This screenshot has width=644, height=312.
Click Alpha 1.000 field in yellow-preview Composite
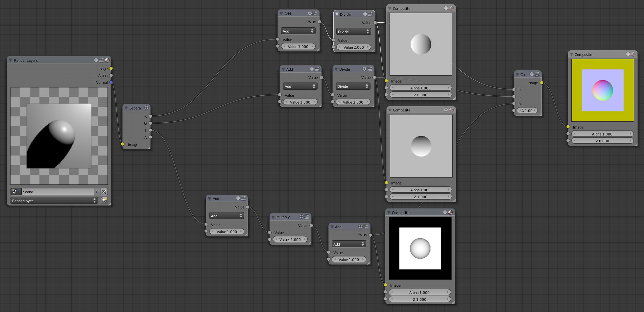[602, 134]
